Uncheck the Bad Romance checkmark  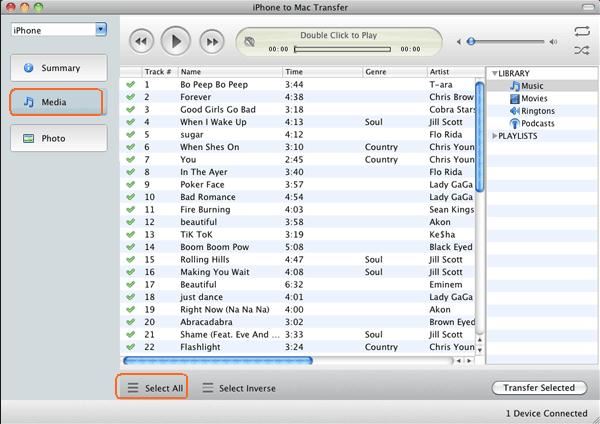(130, 197)
